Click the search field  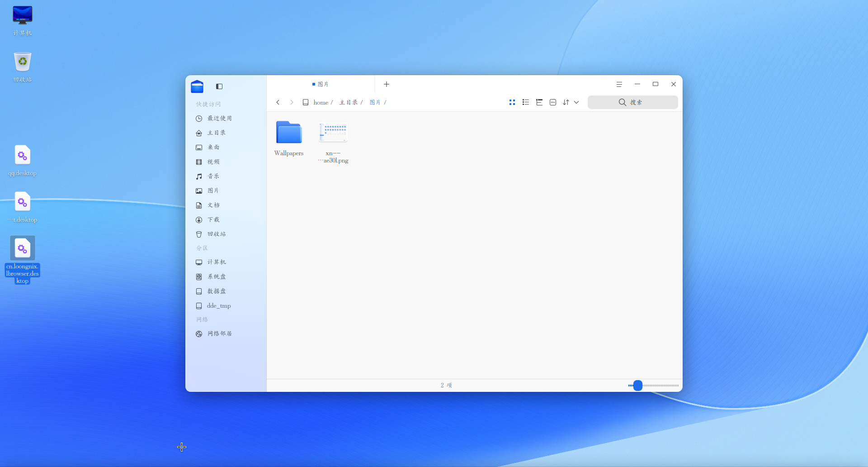632,102
